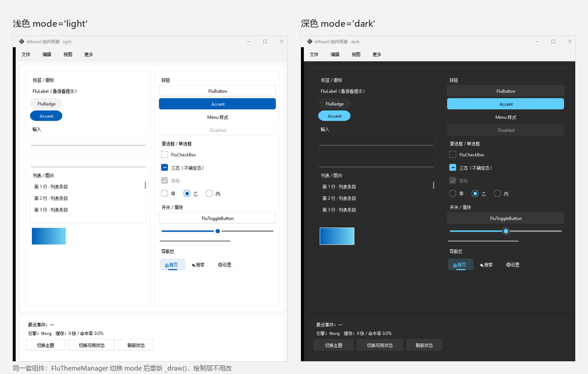Check the FluCheckBox in the dark window
Image resolution: width=588 pixels, height=374 pixels.
click(x=453, y=154)
